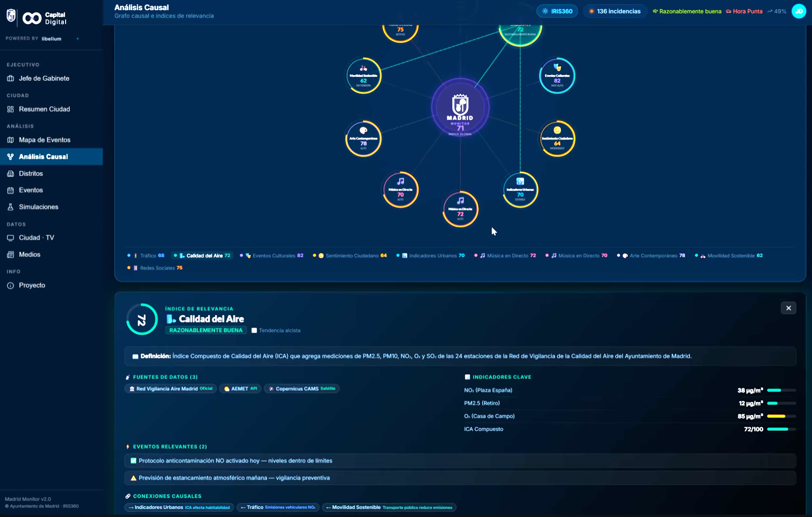The image size is (812, 517).
Task: Select the Movilidad Sostenible graph node
Action: pyautogui.click(x=364, y=76)
